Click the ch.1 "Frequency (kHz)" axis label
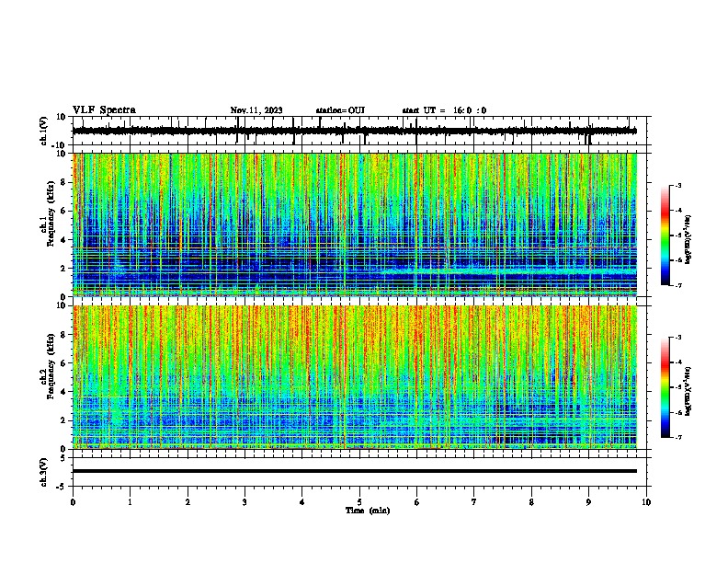This screenshot has height=563, width=728. point(51,213)
